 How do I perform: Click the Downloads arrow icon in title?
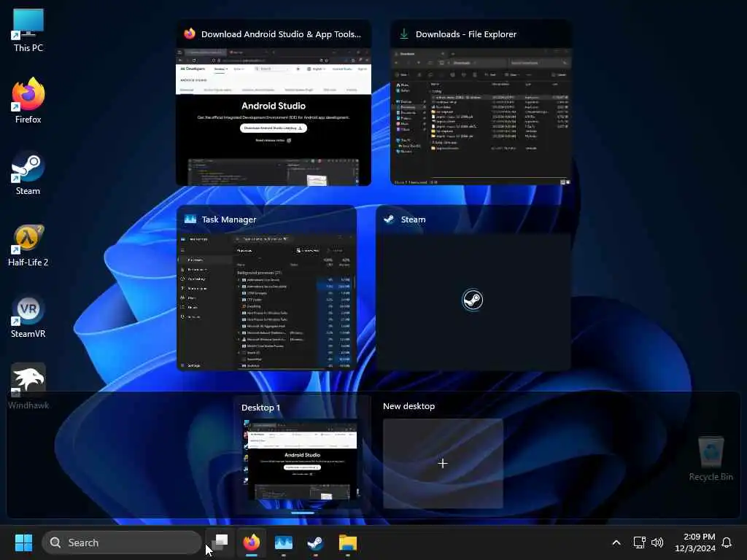pos(404,34)
